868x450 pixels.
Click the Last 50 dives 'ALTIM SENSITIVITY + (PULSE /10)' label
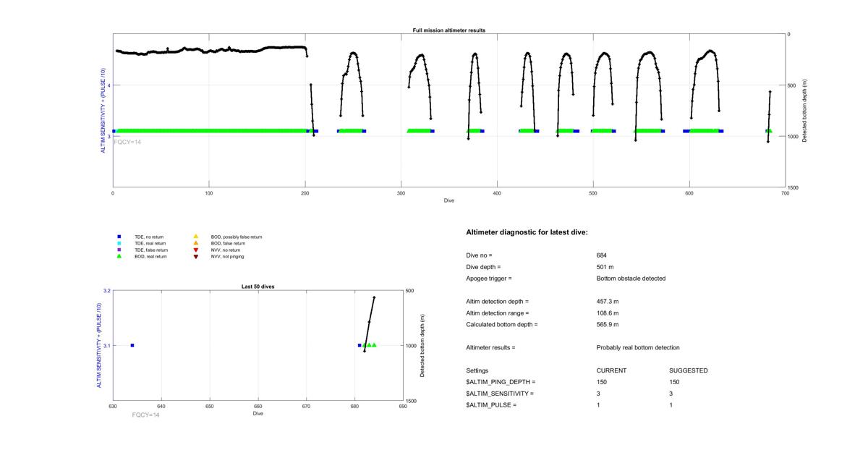click(x=99, y=346)
